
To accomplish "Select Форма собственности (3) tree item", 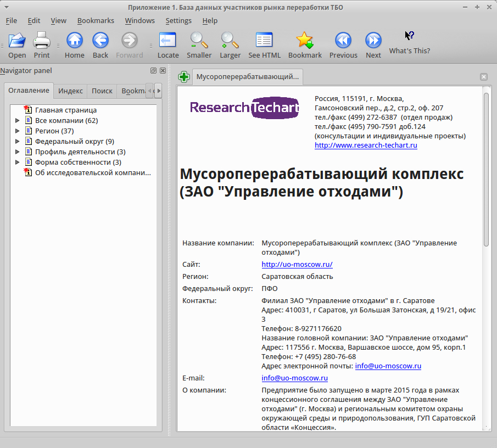I will pyautogui.click(x=78, y=162).
